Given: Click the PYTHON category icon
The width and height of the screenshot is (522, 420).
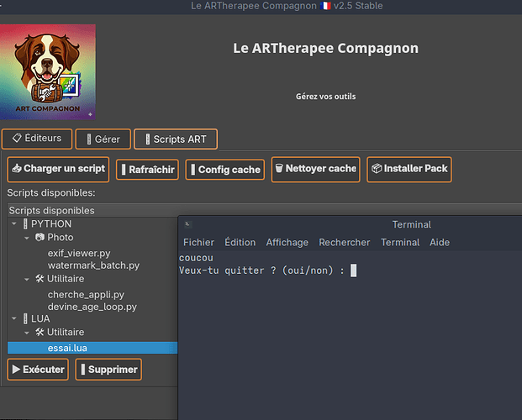Looking at the screenshot, I should coord(25,224).
